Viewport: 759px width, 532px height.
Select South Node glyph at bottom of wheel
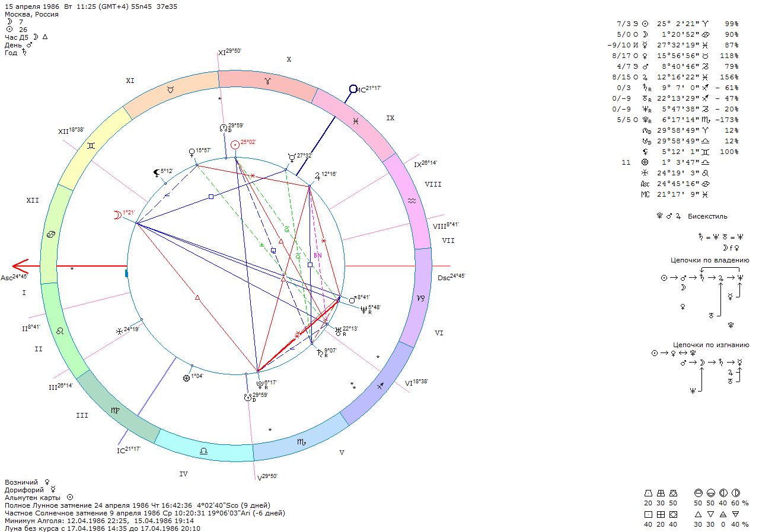point(248,398)
